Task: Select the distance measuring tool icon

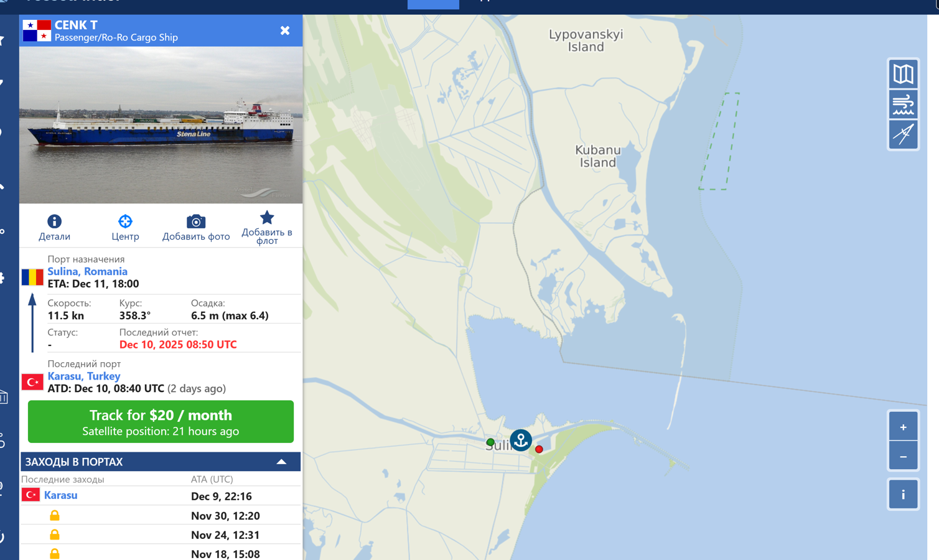Action: [x=903, y=134]
